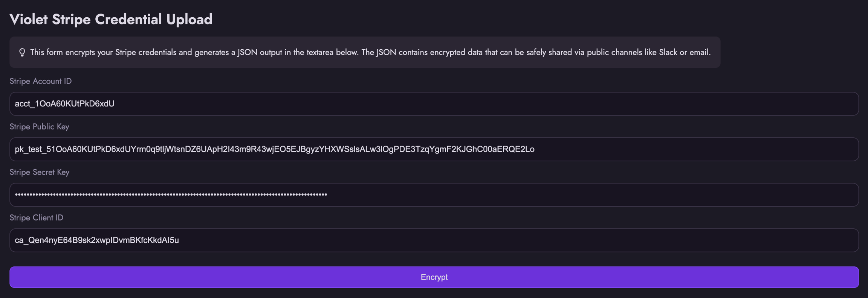The image size is (868, 298).
Task: Click the "Violet Stripe Credential Upload" heading
Action: (111, 19)
